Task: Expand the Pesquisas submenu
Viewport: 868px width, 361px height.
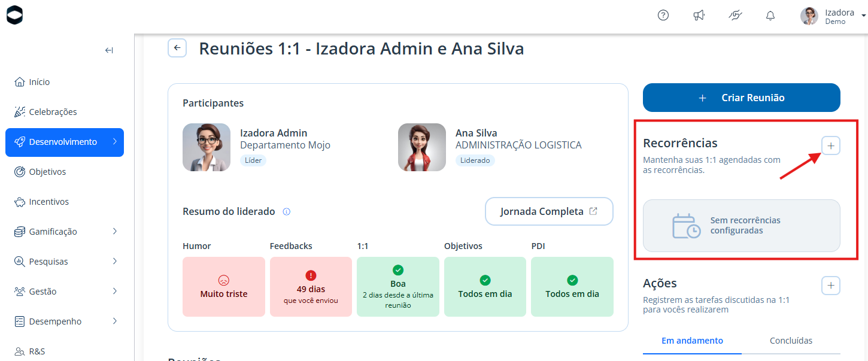Action: pyautogui.click(x=65, y=262)
